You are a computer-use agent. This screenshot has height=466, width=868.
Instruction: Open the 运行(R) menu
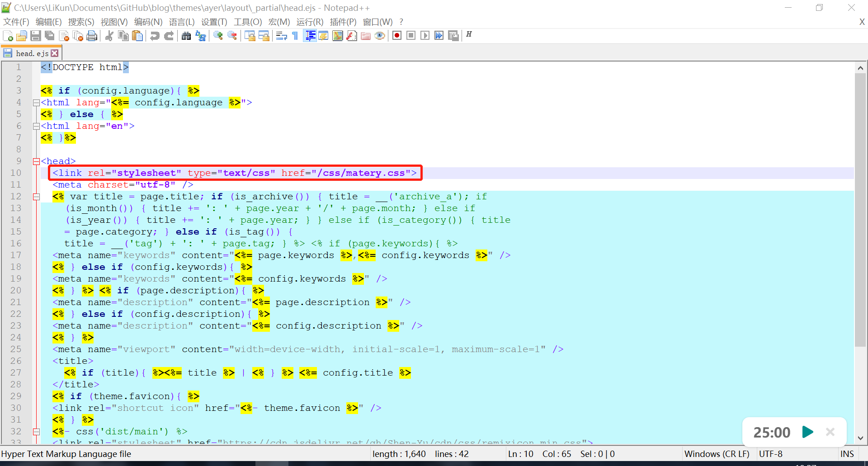(310, 22)
